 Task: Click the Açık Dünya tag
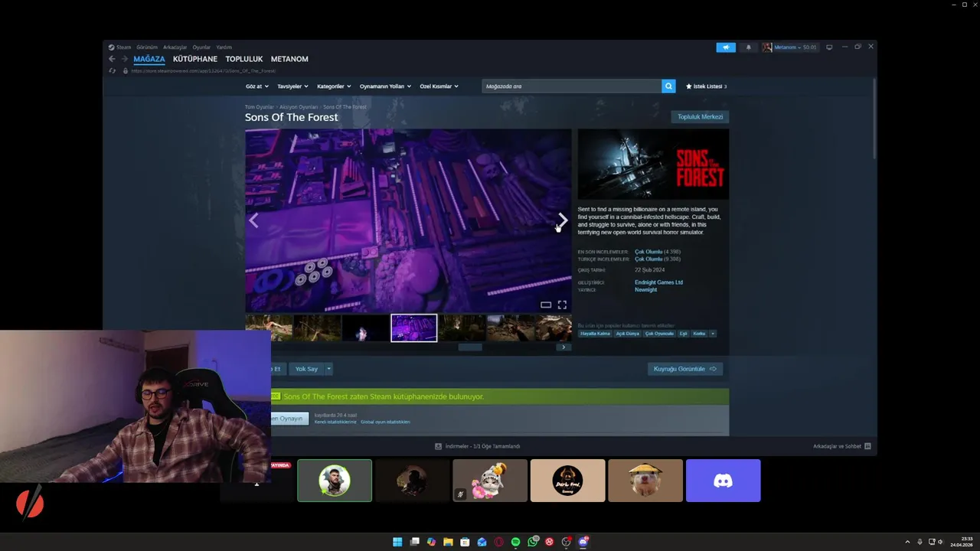627,334
